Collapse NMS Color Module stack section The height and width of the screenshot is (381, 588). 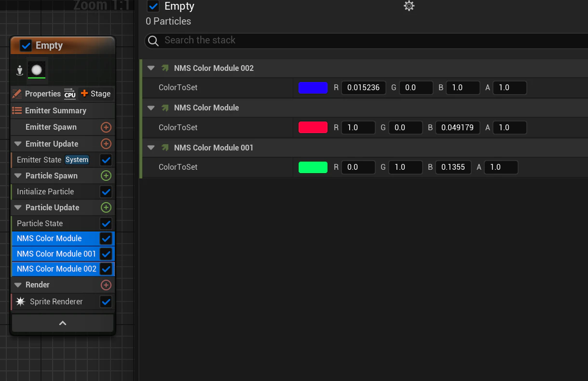tap(151, 108)
